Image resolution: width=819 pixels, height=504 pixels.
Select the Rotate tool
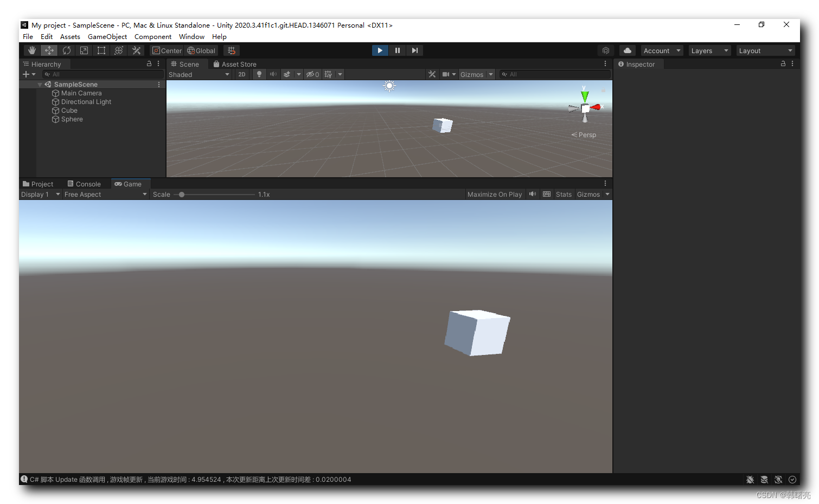(x=67, y=50)
